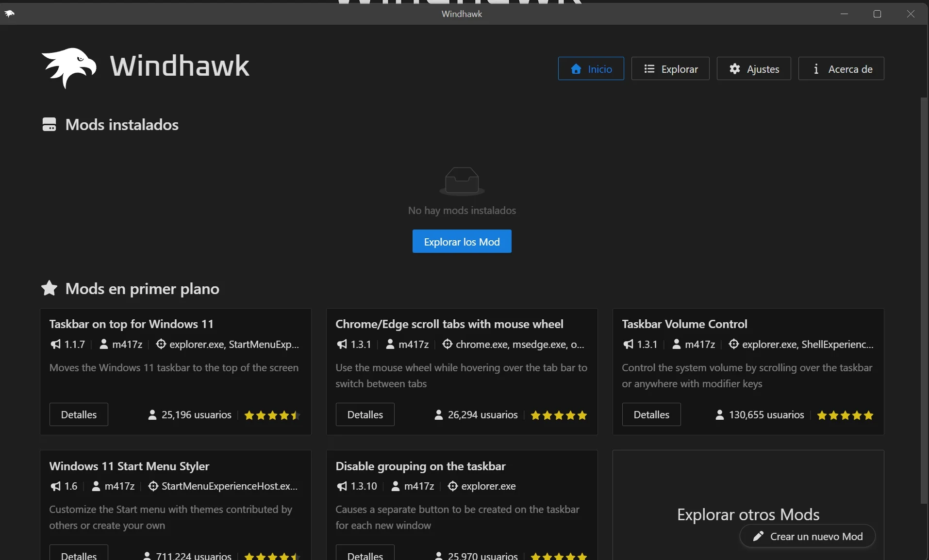
Task: Click the empty inbox icon
Action: coord(462,181)
